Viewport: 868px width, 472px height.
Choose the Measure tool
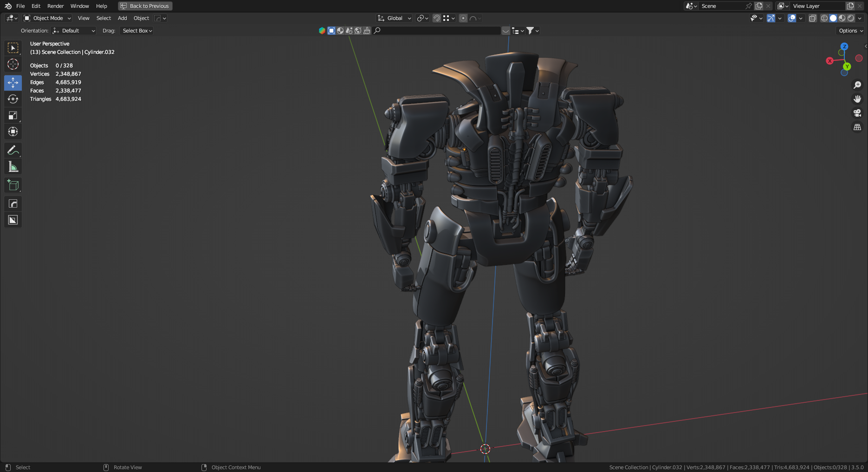point(13,166)
